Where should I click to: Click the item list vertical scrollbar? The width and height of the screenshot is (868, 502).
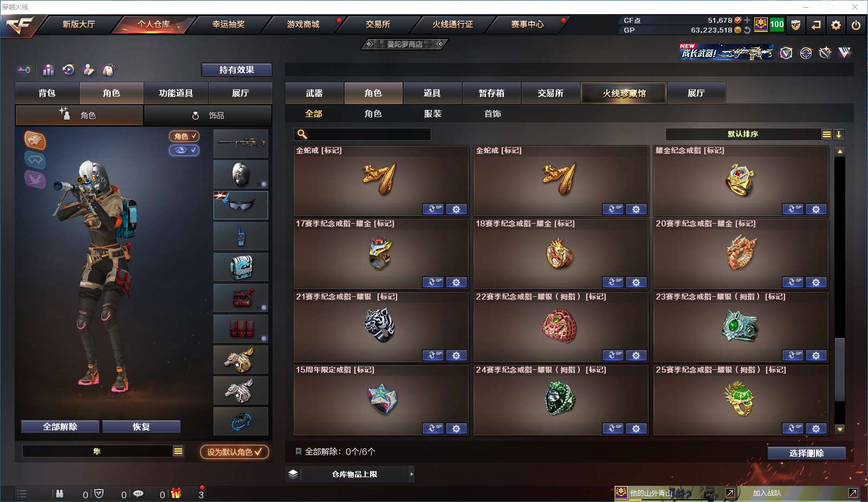(x=840, y=290)
